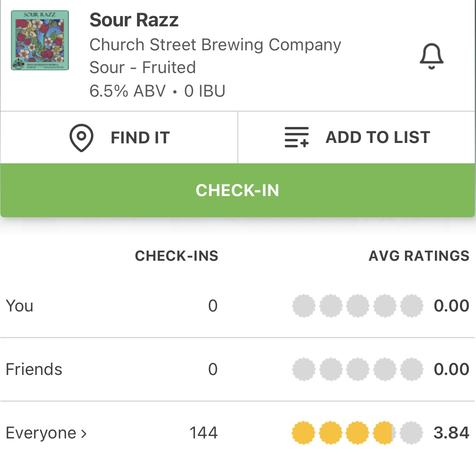Tap the Sour - Fruited style
Viewport: 476px width, 460px height.
click(143, 67)
